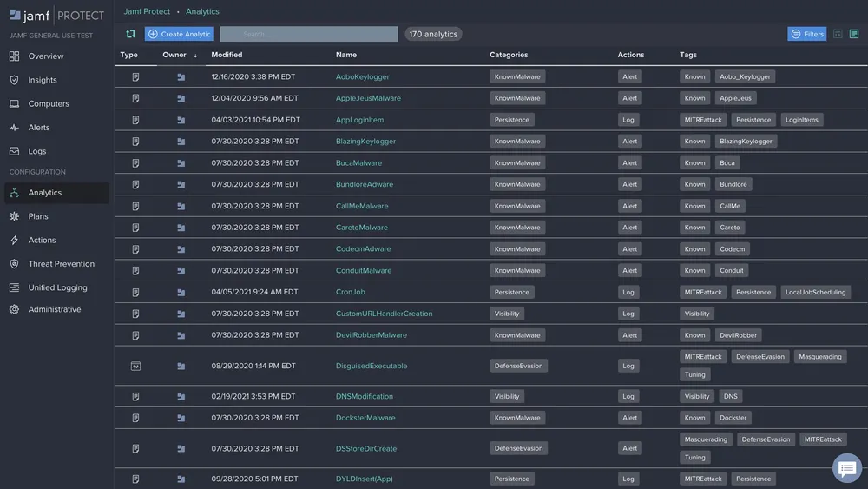Open the BundloreAdware analytic link
Screen dimensions: 868x489
point(364,184)
